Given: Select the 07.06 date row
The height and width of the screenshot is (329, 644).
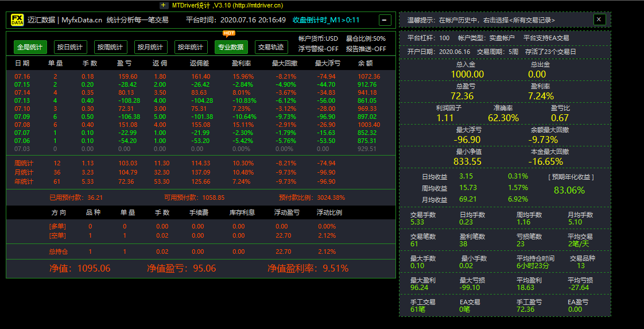Looking at the screenshot, I should (x=201, y=141).
